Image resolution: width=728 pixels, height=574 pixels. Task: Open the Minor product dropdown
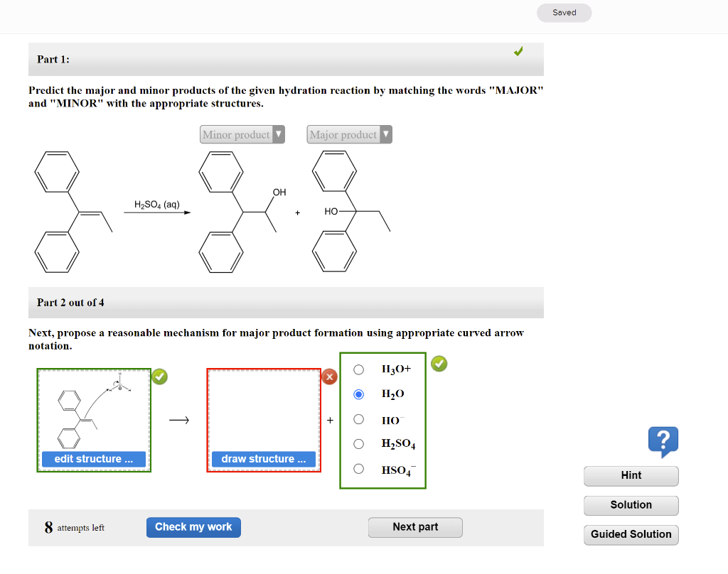point(242,134)
